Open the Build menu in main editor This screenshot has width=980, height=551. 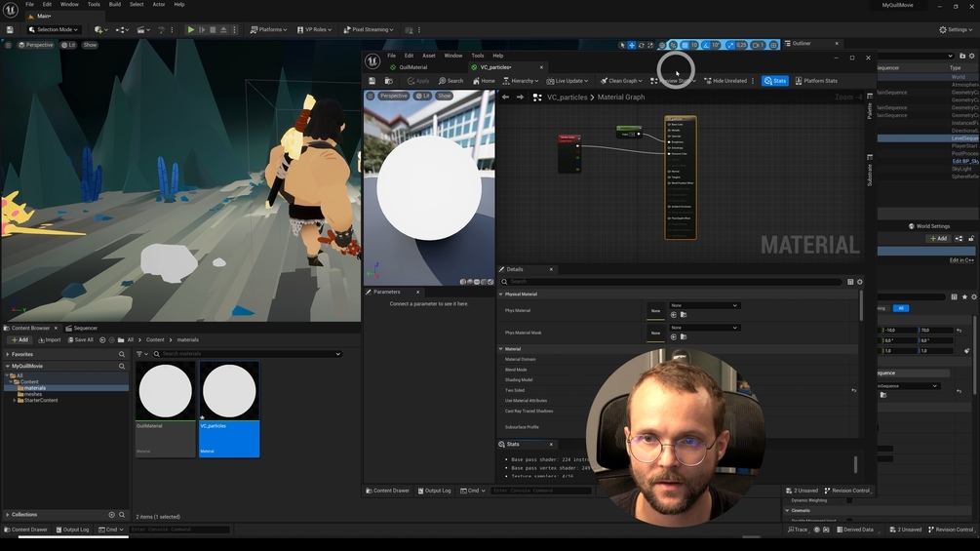[x=115, y=4]
